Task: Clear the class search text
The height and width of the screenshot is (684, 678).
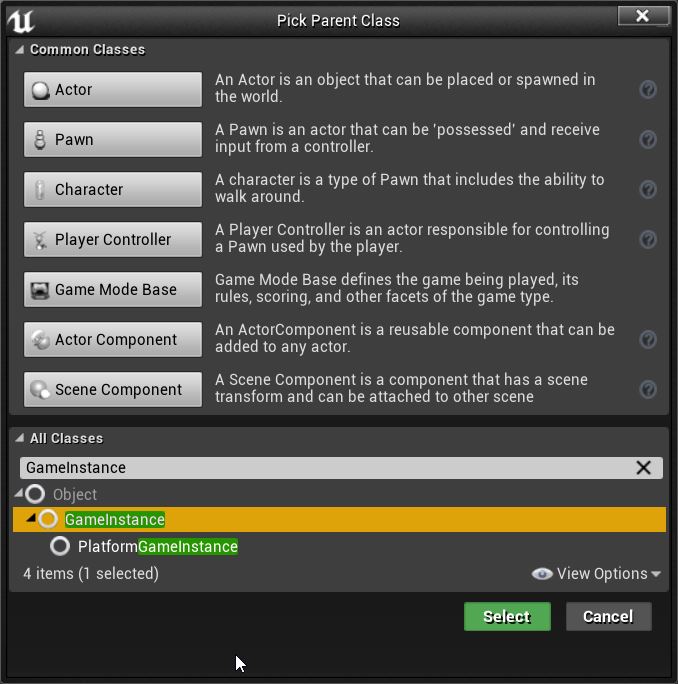Action: tap(643, 468)
